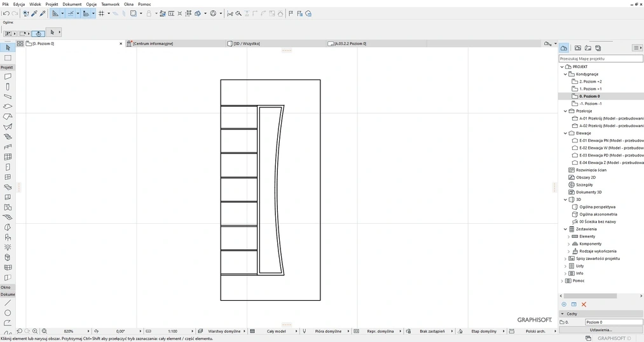Expand the Listy tree node
The image size is (644, 342).
(x=565, y=266)
